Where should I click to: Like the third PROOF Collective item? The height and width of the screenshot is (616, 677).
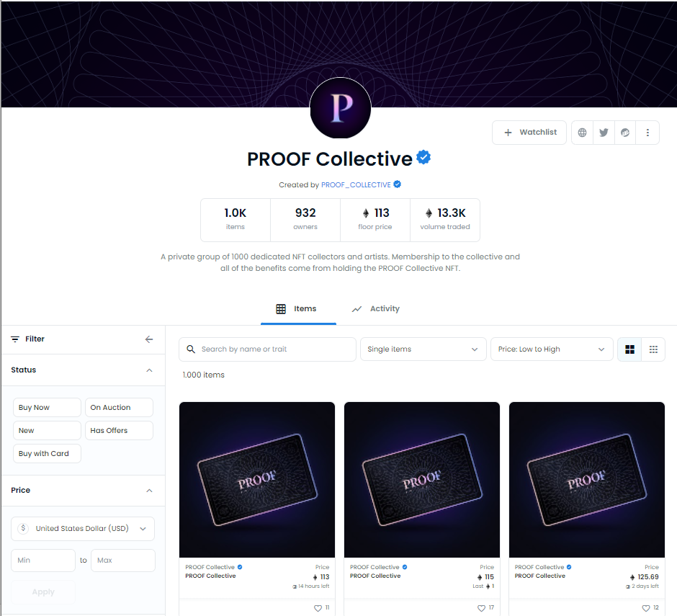point(646,608)
